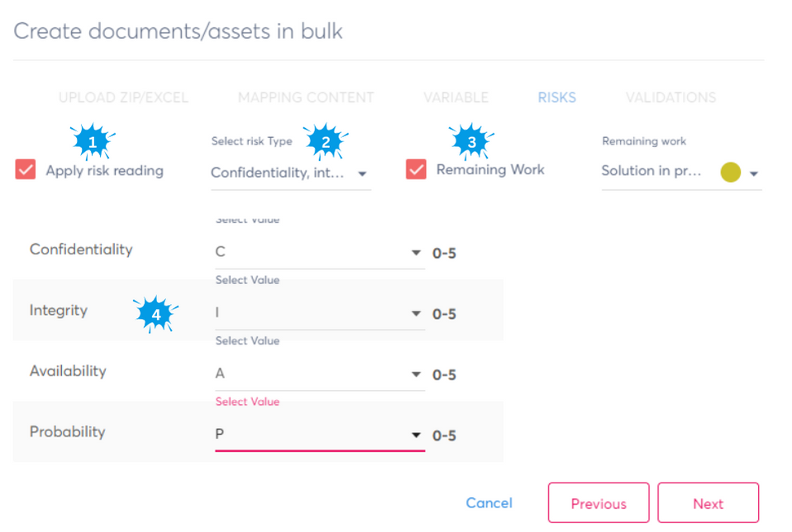The width and height of the screenshot is (792, 532).
Task: Open the Confidentiality value dropdown
Action: pos(319,253)
